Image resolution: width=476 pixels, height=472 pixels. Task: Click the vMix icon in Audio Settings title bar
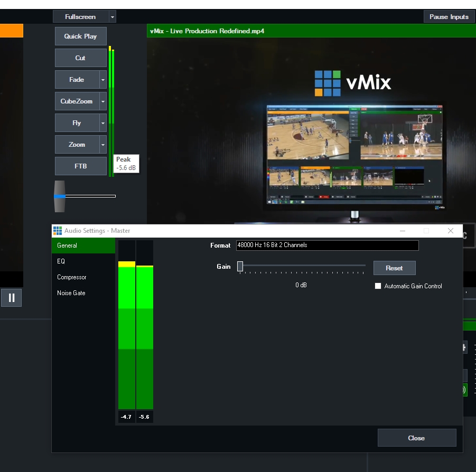tap(58, 231)
